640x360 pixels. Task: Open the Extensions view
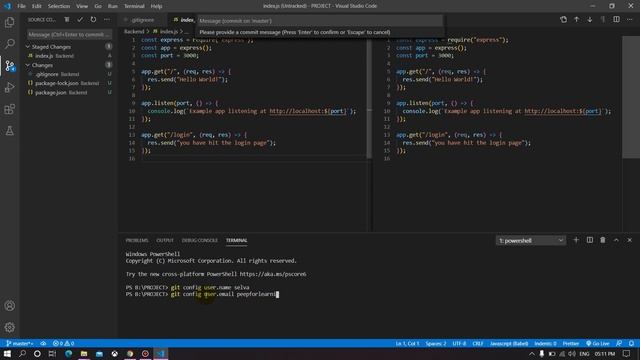coord(10,109)
